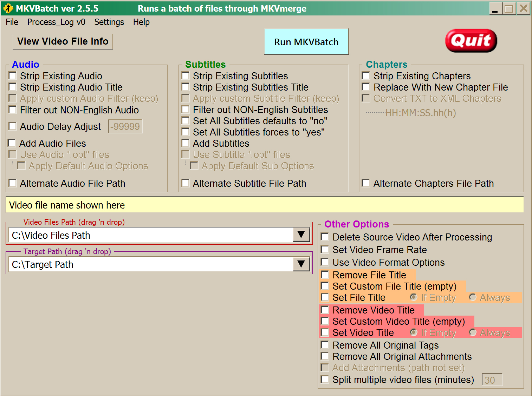Toggle Strip Existing Subtitles Title
Screen dimensions: 532x396
(186, 87)
